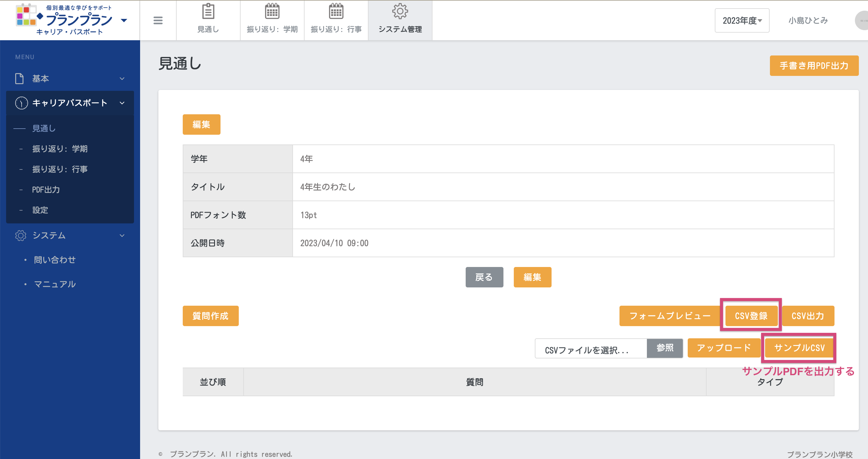Click the 基本 document icon in sidebar
The image size is (868, 459).
point(19,79)
